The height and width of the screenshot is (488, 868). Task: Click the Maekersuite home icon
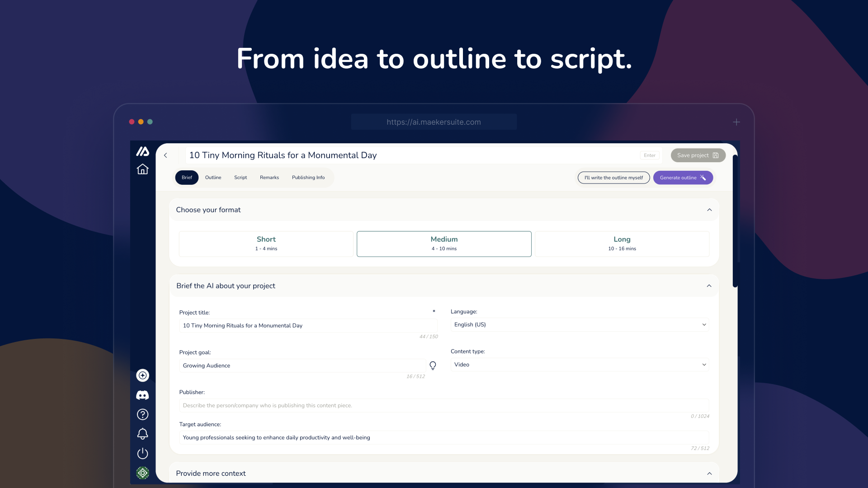click(x=142, y=170)
